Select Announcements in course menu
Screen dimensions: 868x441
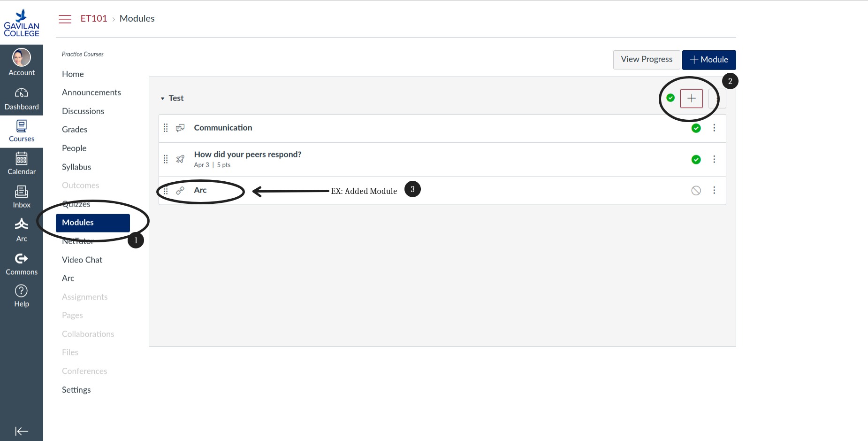click(x=91, y=93)
